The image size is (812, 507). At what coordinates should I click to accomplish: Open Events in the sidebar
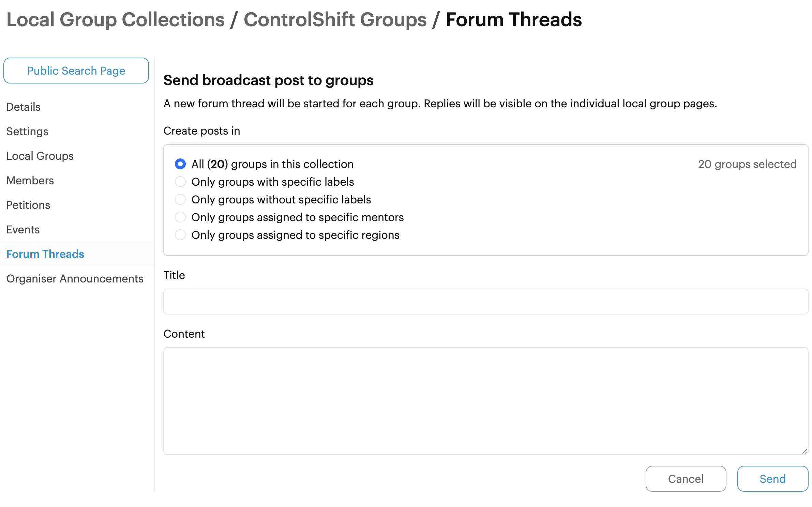coord(23,229)
